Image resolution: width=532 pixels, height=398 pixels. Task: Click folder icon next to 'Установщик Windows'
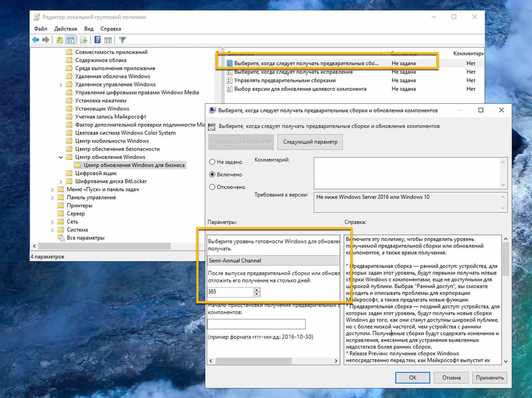click(x=69, y=109)
